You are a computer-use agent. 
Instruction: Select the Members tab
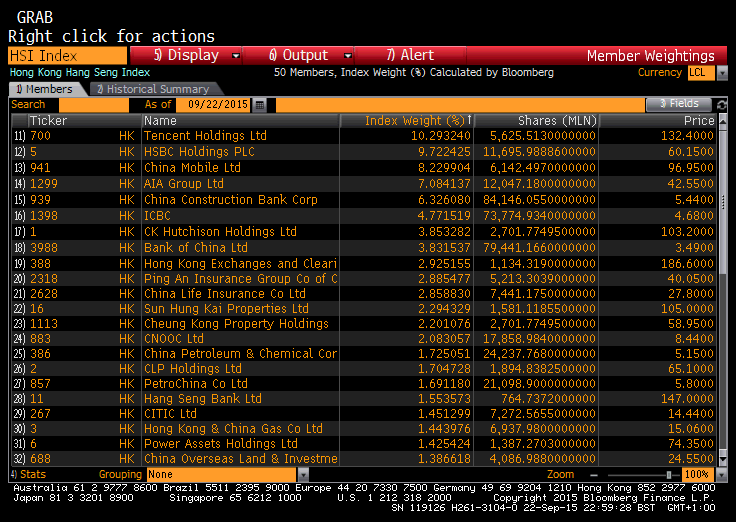tap(46, 89)
